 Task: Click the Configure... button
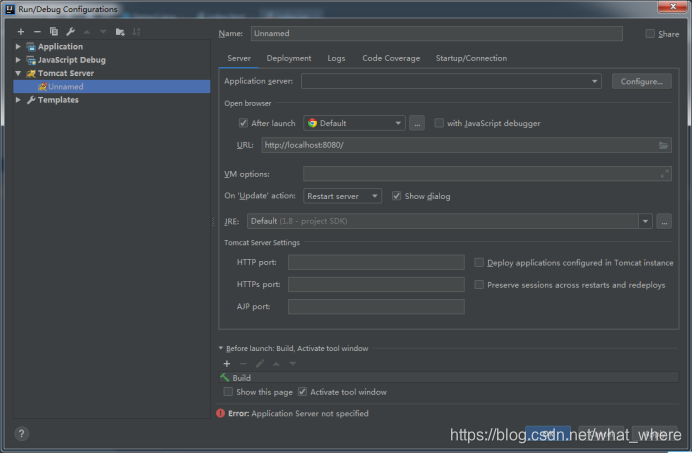642,81
